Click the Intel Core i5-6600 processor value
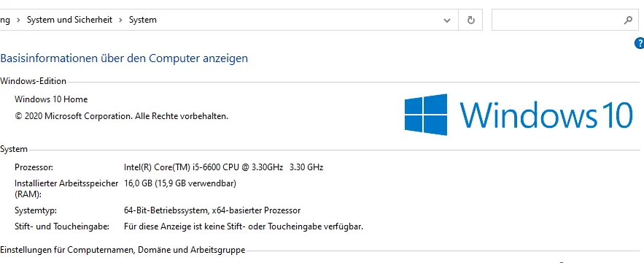This screenshot has height=263, width=644. point(223,167)
